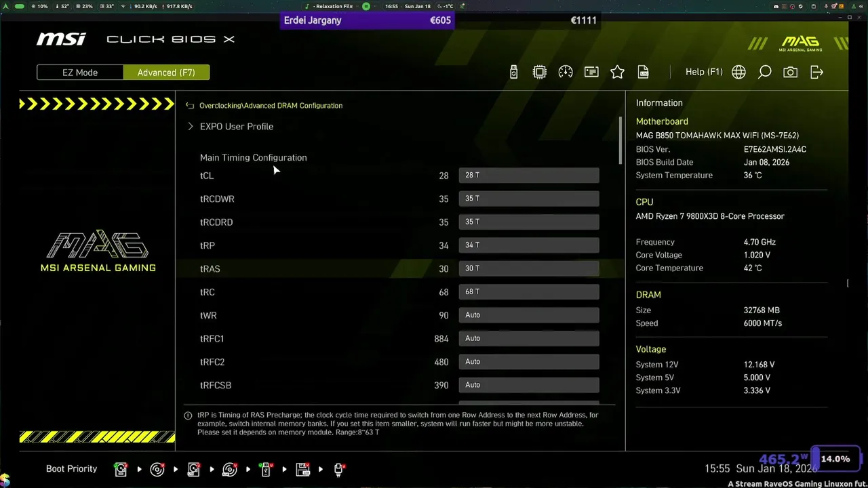
Task: Open the CPU chip settings icon
Action: (x=540, y=72)
